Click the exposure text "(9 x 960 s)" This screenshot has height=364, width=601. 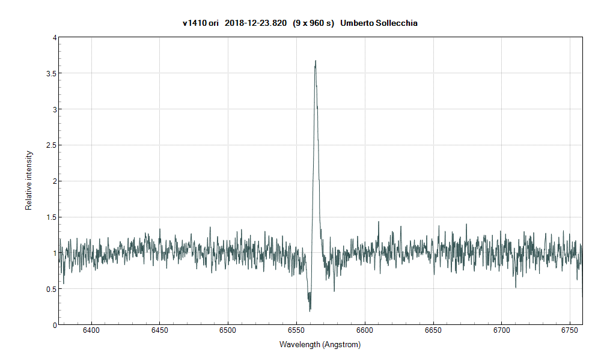tap(313, 23)
